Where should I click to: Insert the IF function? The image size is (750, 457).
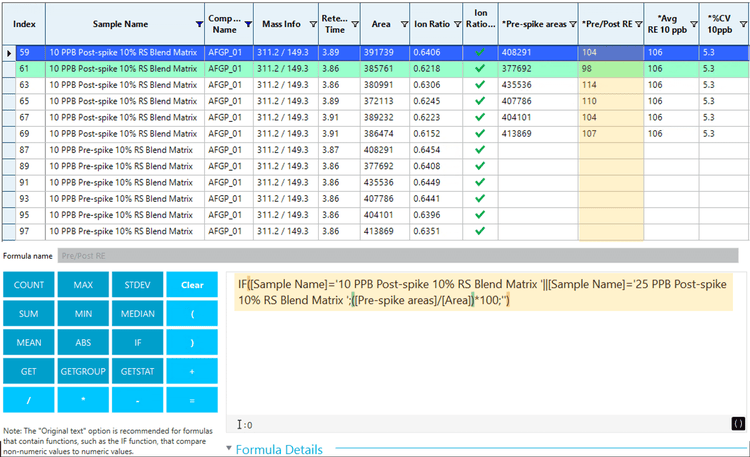click(x=137, y=342)
